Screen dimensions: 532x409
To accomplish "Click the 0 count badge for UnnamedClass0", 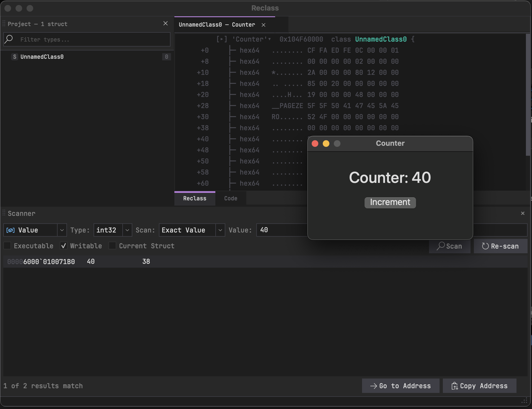I will coord(166,57).
